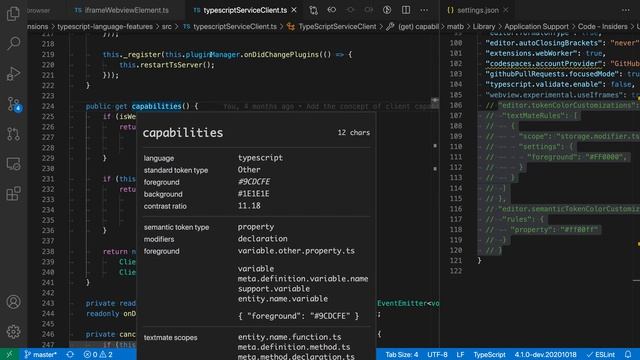Change Tab Size: 4 indentation setting

402,354
